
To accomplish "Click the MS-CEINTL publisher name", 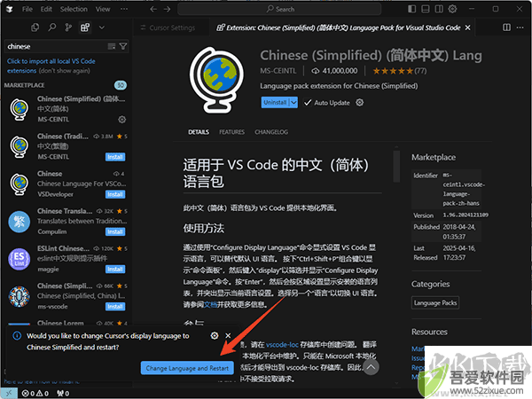I will point(278,71).
